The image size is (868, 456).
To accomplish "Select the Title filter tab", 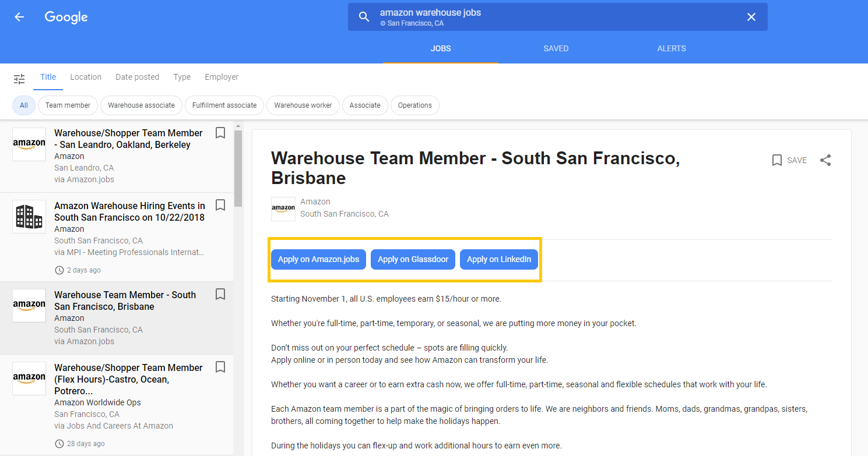I will click(x=48, y=77).
